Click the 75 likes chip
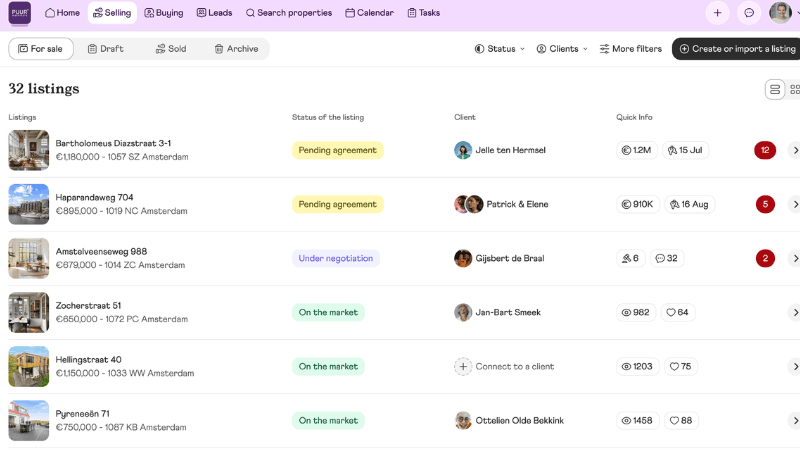 [x=681, y=366]
